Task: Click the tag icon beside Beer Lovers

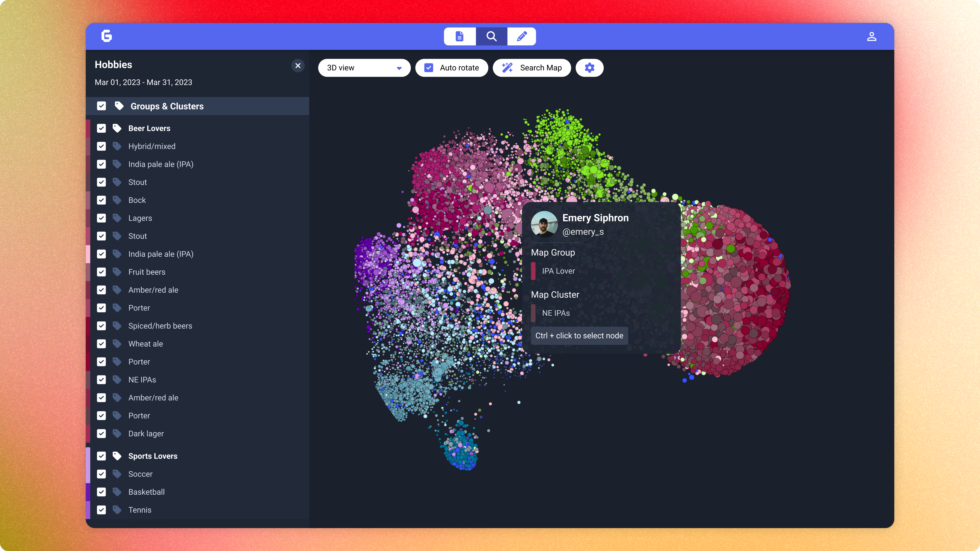Action: (x=117, y=128)
